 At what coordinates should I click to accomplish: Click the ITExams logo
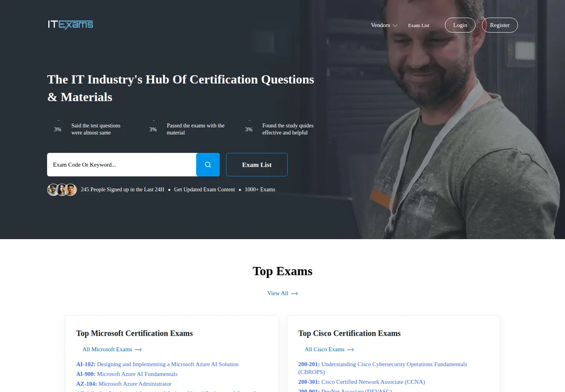click(71, 25)
